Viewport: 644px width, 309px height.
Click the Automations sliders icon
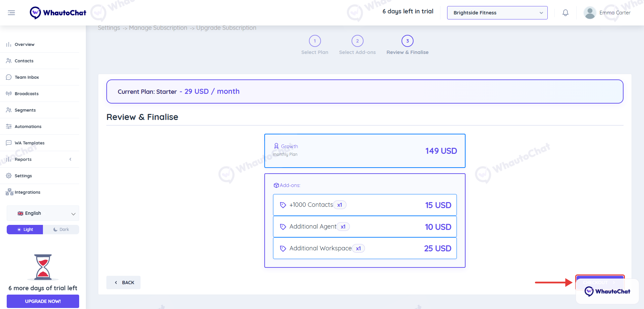tap(9, 127)
